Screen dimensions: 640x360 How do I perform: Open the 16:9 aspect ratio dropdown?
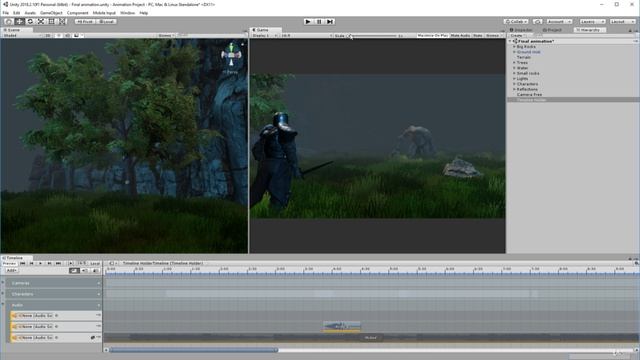tap(306, 36)
